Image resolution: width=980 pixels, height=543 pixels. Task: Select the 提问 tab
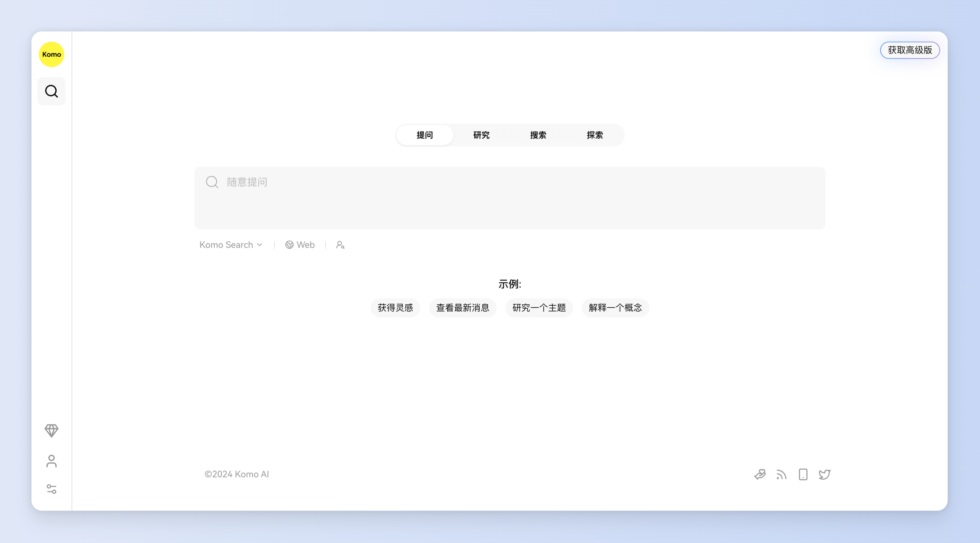tap(424, 135)
